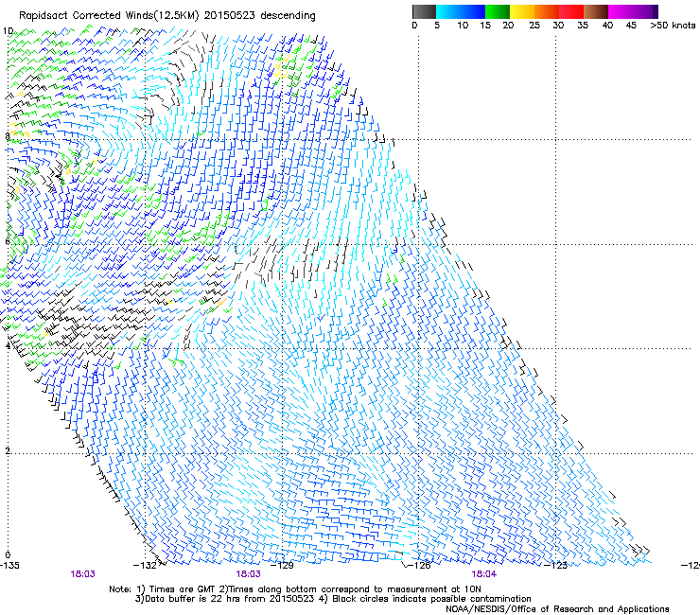Click the latitude label '4'
Image resolution: width=700 pixels, height=615 pixels.
click(x=8, y=345)
